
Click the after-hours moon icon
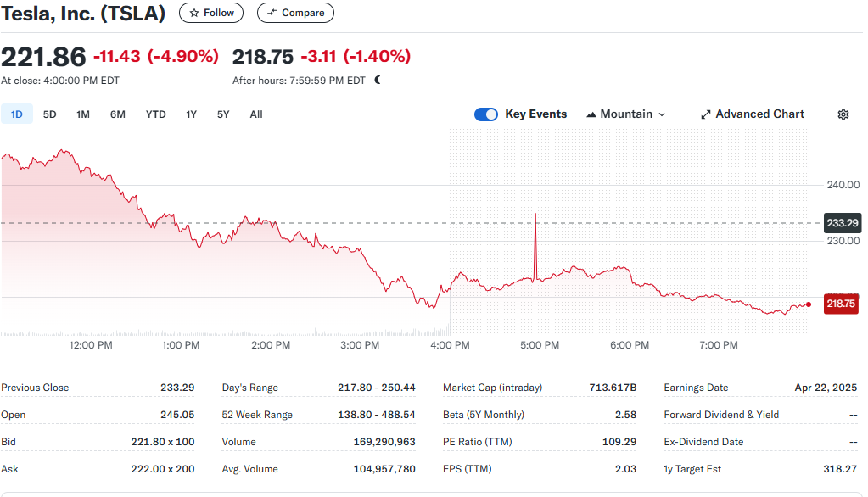[378, 81]
